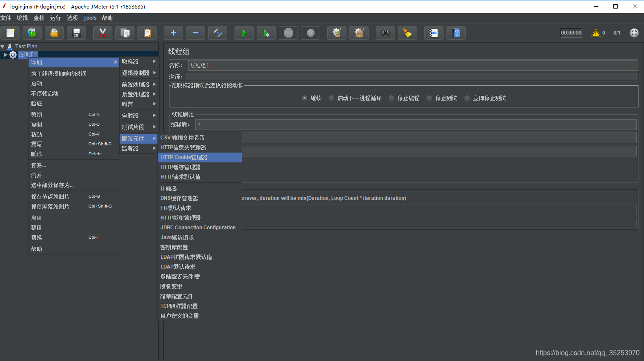The width and height of the screenshot is (644, 361).
Task: Click the Clear broom toolbar icon
Action: coord(337,33)
